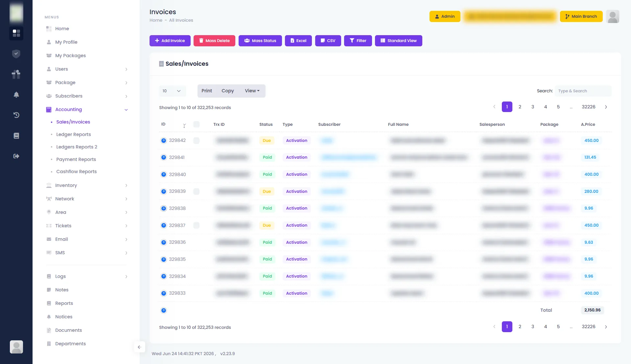Screen dimensions: 631x364
Task: Focus the Type & Search field
Action: 583,91
